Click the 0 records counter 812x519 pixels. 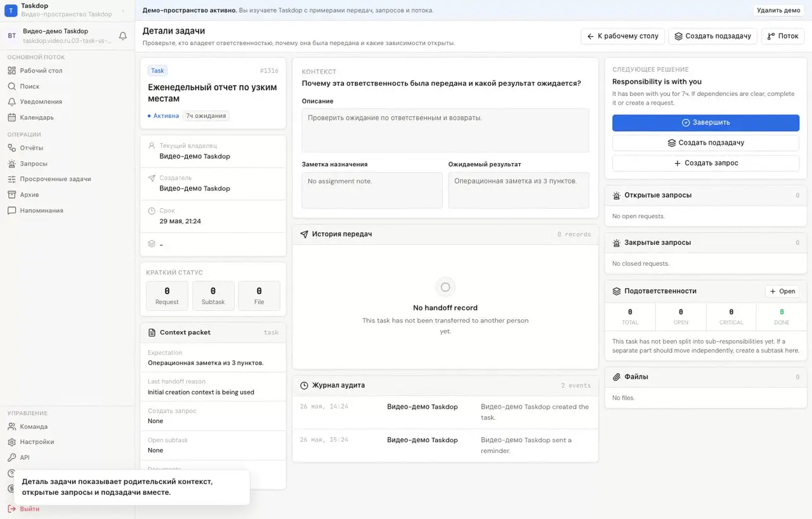coord(574,234)
